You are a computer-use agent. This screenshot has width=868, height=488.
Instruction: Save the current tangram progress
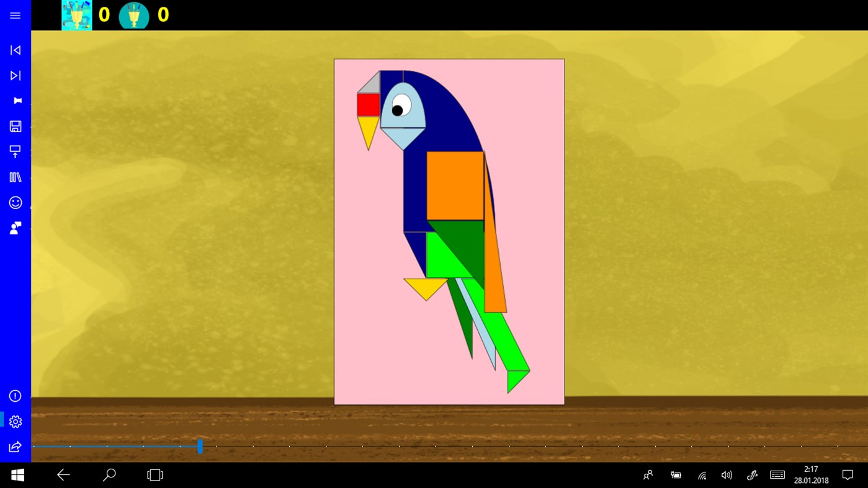(15, 126)
